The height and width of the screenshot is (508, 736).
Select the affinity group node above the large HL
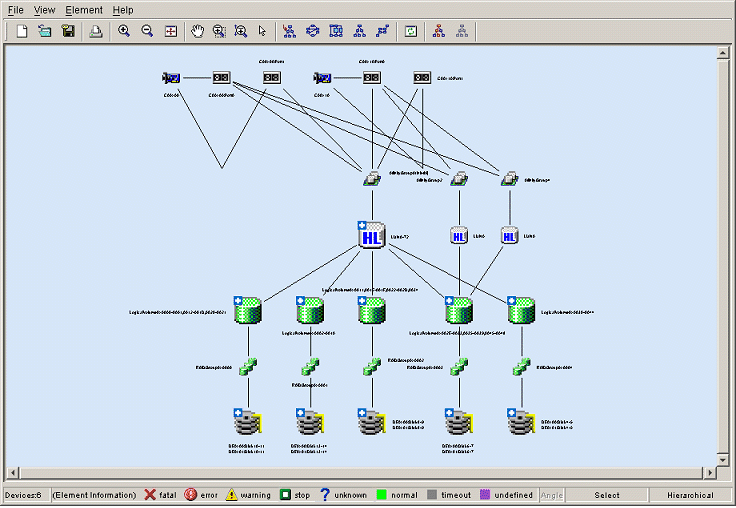click(372, 179)
